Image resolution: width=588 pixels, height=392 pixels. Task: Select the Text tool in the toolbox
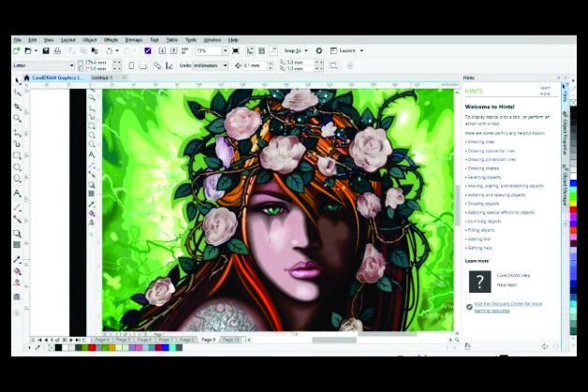click(17, 194)
